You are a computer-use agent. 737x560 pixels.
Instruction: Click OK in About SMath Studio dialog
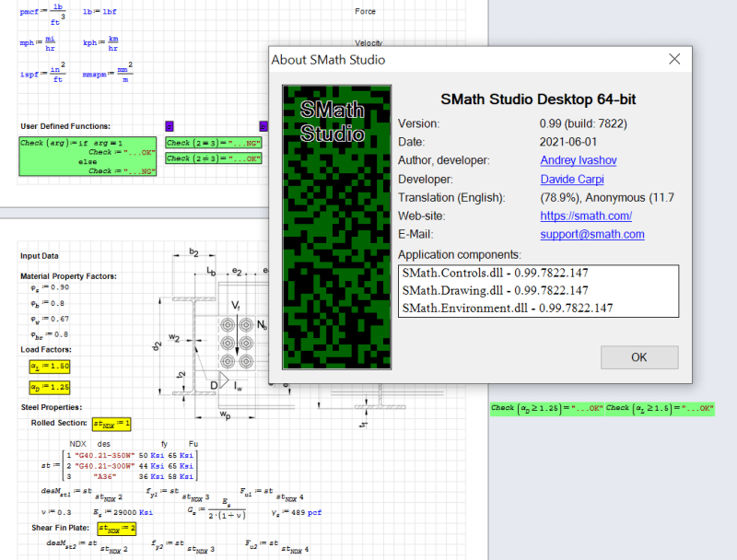pyautogui.click(x=639, y=357)
